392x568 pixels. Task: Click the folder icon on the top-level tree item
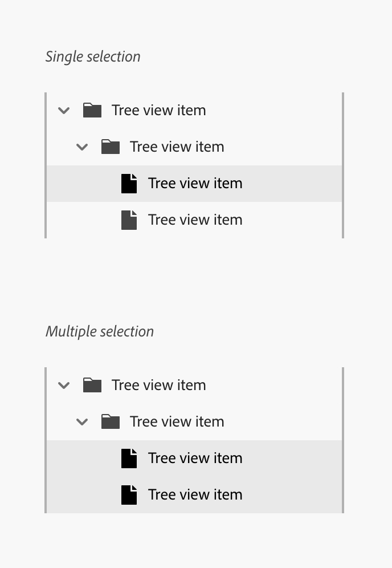click(92, 110)
